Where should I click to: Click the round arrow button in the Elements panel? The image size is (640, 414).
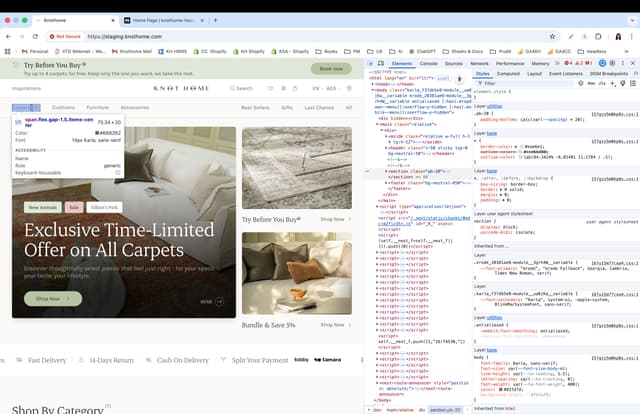[x=460, y=79]
